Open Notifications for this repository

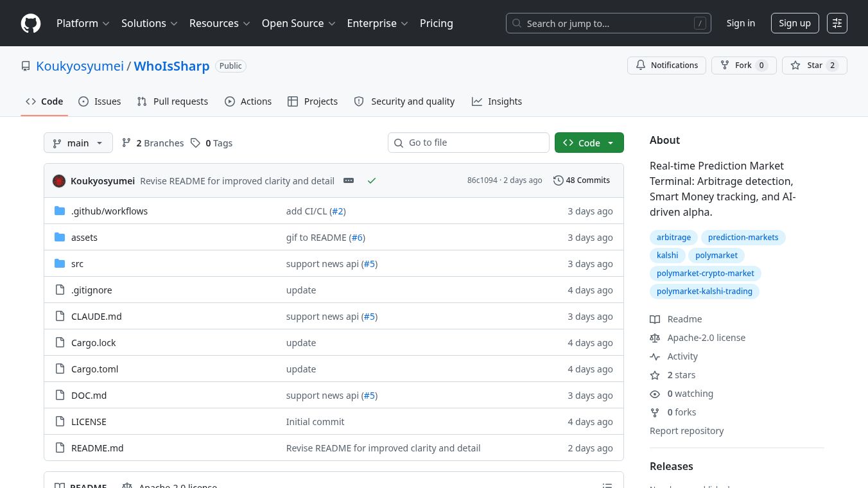666,65
